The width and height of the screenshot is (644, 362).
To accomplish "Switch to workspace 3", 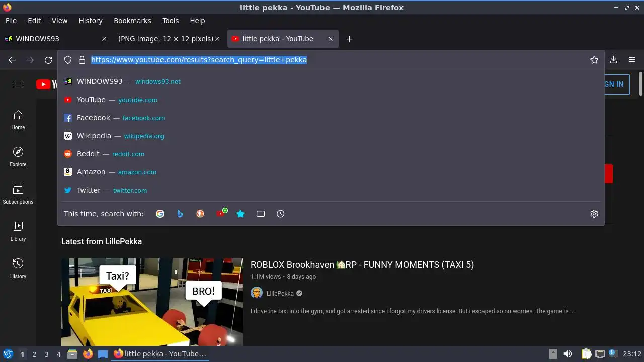I will click(x=46, y=354).
